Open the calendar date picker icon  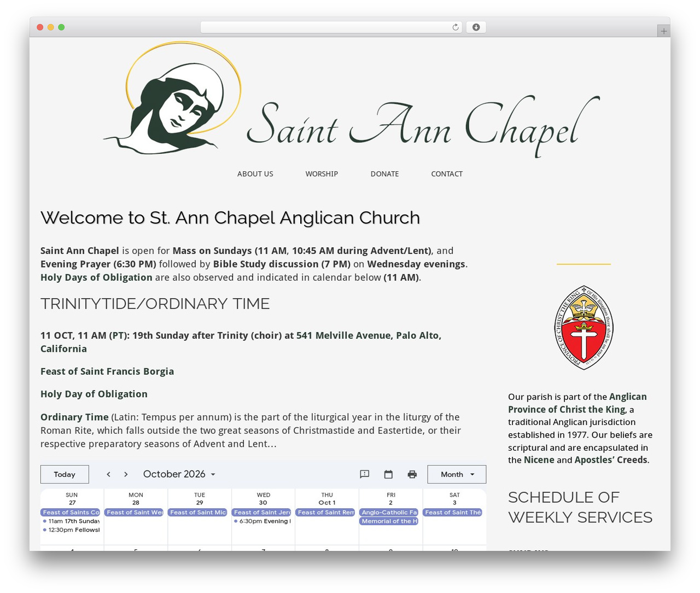tap(388, 474)
